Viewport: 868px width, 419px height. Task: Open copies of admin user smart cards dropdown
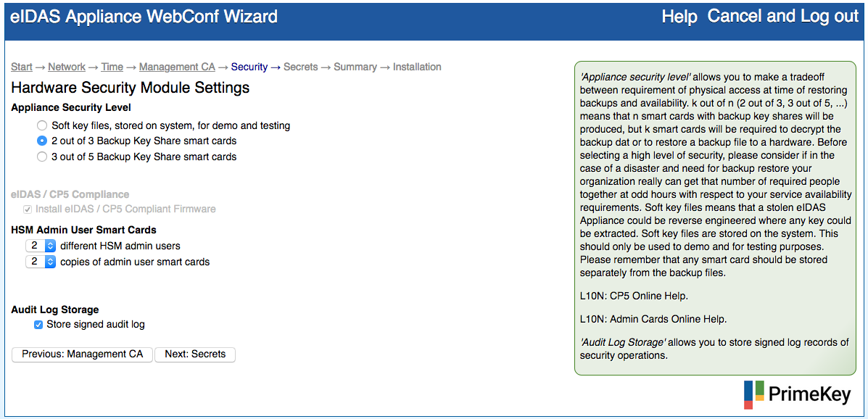pyautogui.click(x=41, y=262)
